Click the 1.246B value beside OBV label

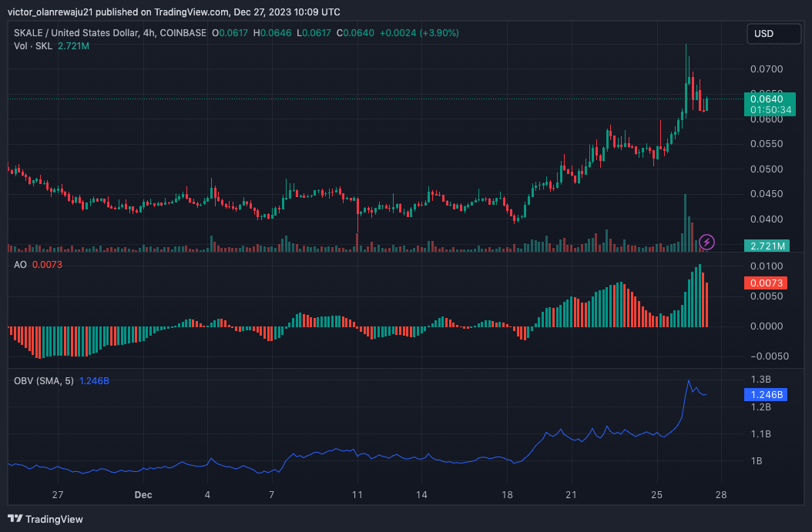point(94,381)
